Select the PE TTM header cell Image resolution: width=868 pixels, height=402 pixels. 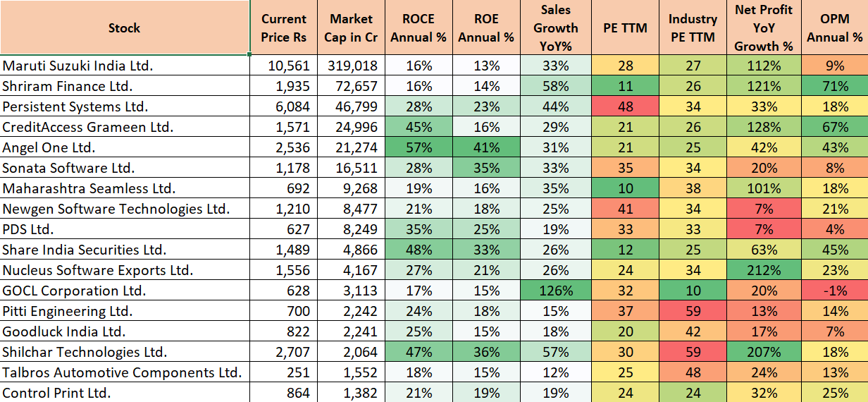tap(625, 28)
